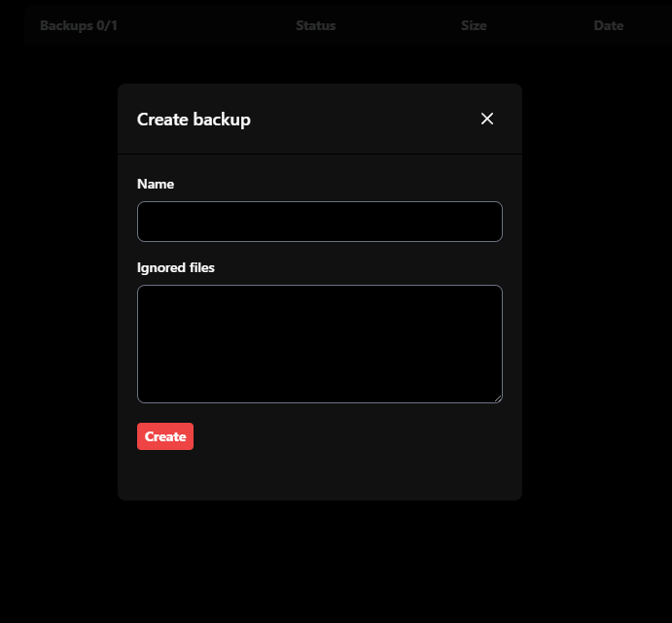The height and width of the screenshot is (623, 672).
Task: Close the Create backup dialog
Action: coord(487,119)
